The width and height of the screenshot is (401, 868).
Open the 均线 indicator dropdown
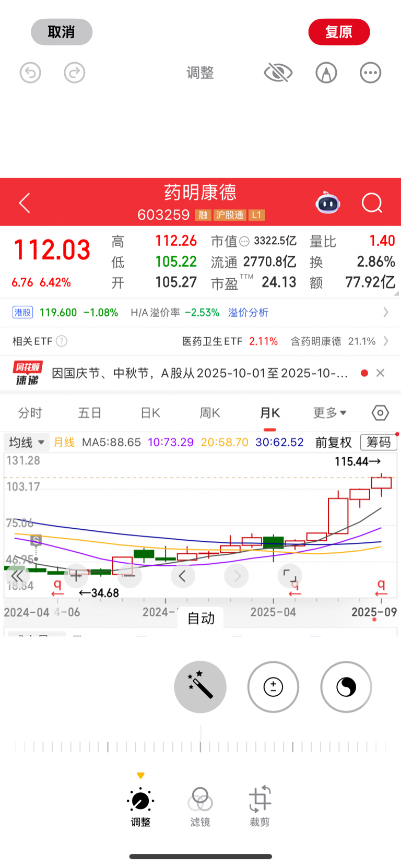click(26, 443)
